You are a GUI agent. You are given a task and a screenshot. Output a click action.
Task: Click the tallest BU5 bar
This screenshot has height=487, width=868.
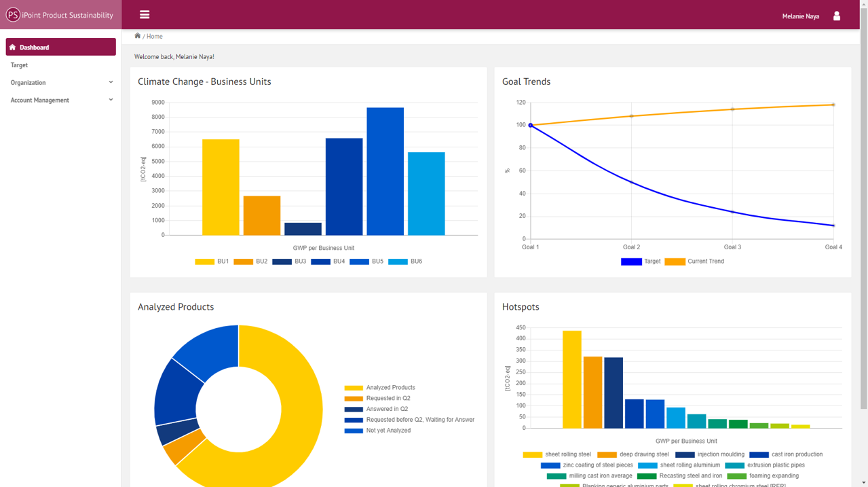385,172
